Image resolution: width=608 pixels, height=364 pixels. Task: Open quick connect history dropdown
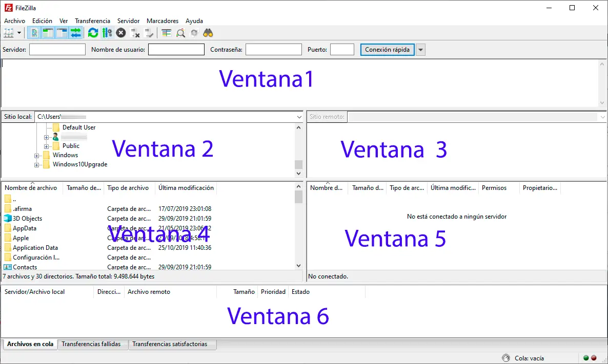click(x=421, y=50)
